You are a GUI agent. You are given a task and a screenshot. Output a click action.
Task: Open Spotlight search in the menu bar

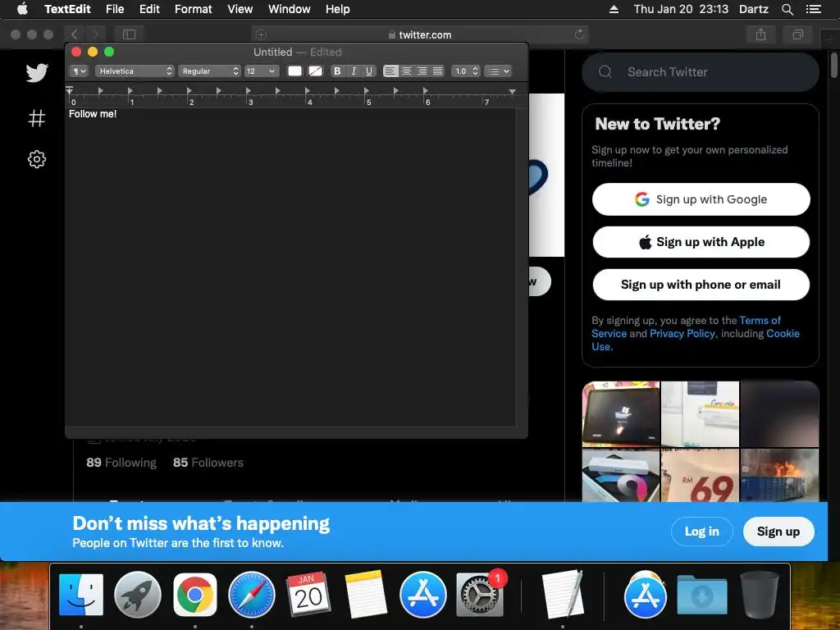(787, 9)
